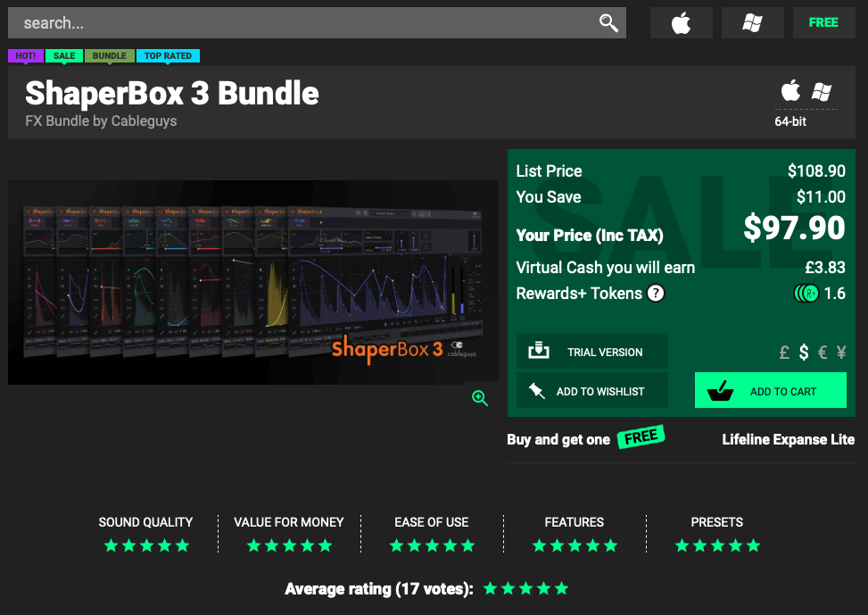Screen dimensions: 868x615
Task: Click the FEATURES star rating
Action: 575,545
